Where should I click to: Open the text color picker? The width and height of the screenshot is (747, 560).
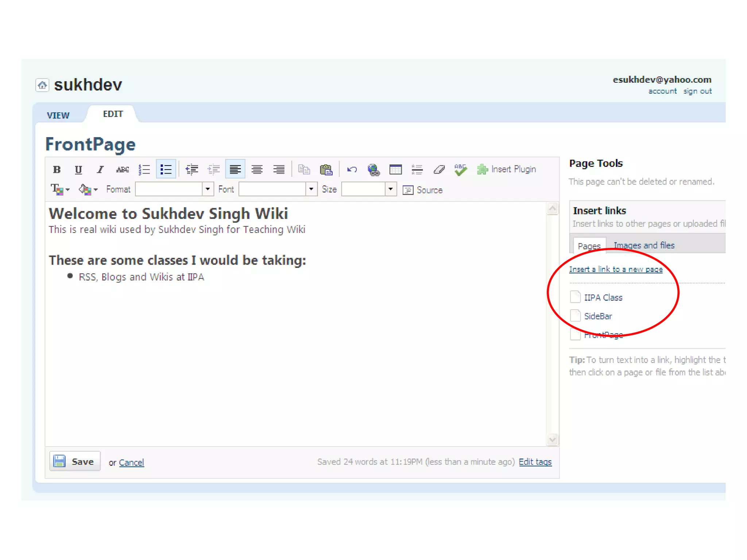[x=59, y=189]
